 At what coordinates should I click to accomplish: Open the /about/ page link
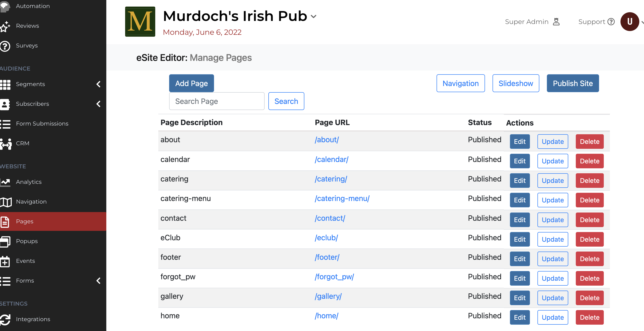[327, 140]
